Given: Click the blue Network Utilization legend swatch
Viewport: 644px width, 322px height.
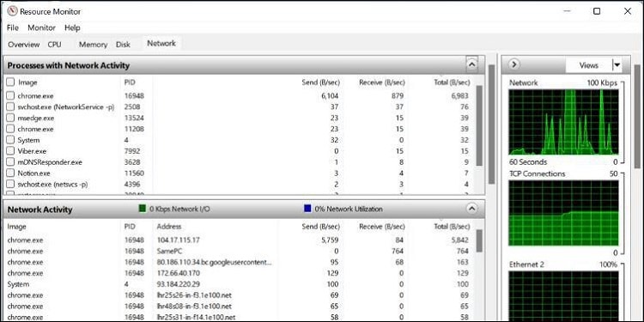Looking at the screenshot, I should (307, 209).
